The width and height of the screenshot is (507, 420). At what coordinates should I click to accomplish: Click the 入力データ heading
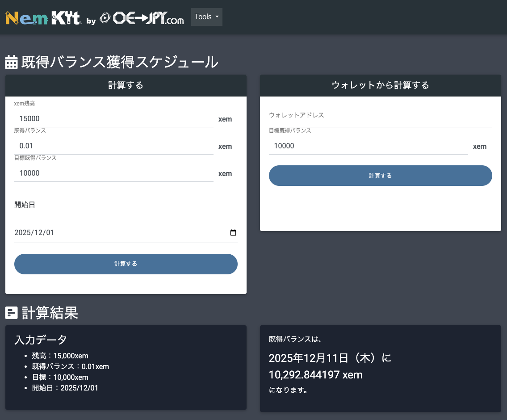click(41, 340)
